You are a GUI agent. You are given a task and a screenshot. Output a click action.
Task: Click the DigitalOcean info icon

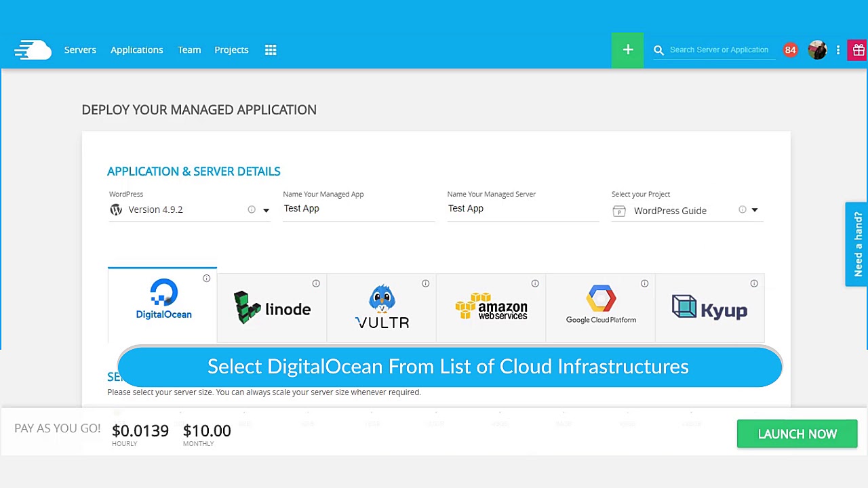206,278
